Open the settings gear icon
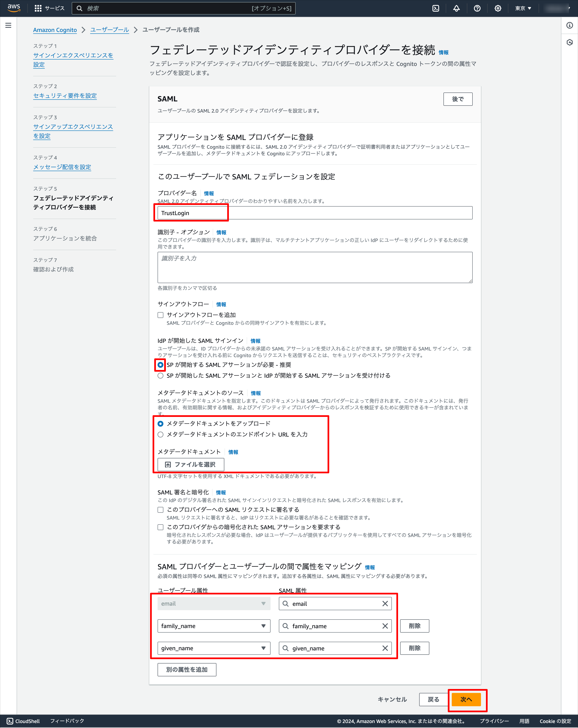The height and width of the screenshot is (728, 578). [x=498, y=8]
